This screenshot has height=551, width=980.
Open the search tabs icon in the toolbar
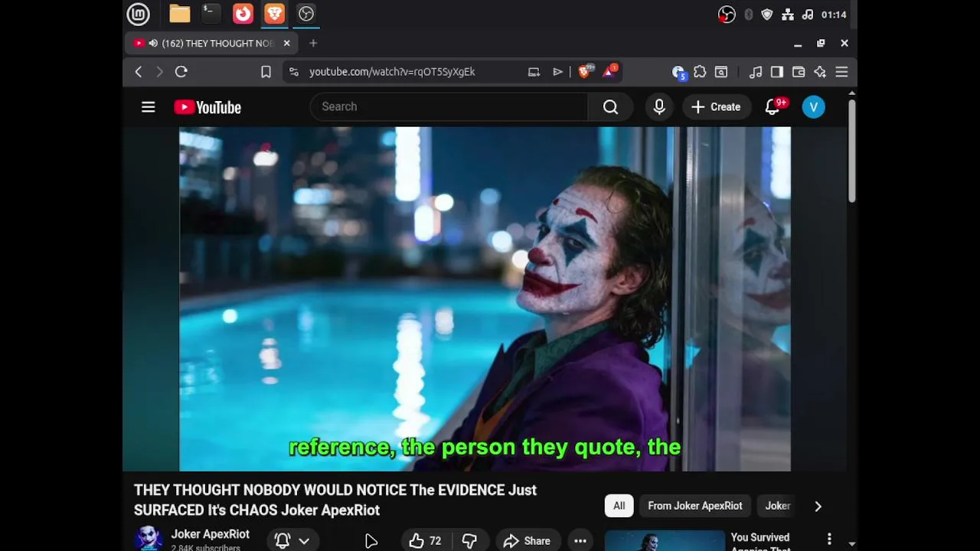721,72
